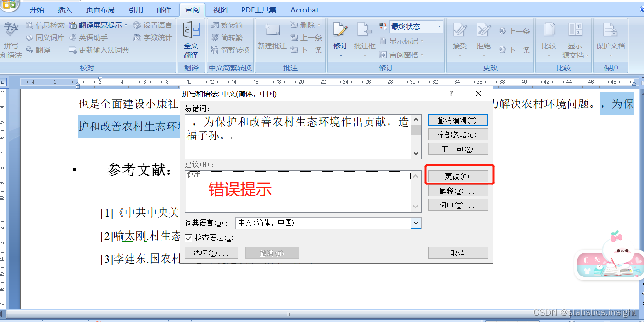Click the help question mark in dialog
Image resolution: width=644 pixels, height=322 pixels.
(451, 94)
